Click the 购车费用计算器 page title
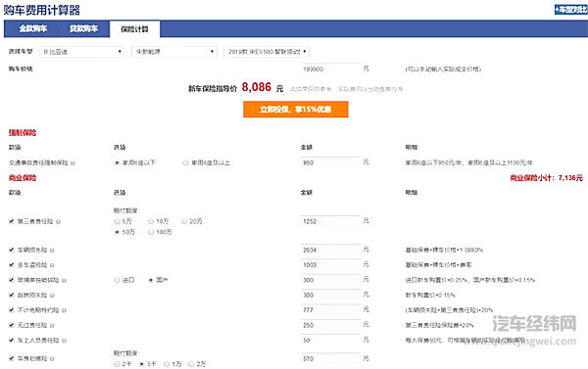This screenshot has width=588, height=369. coord(41,10)
